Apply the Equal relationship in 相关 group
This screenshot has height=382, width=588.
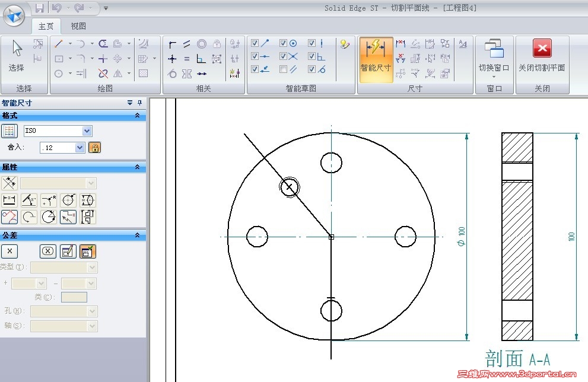click(187, 59)
